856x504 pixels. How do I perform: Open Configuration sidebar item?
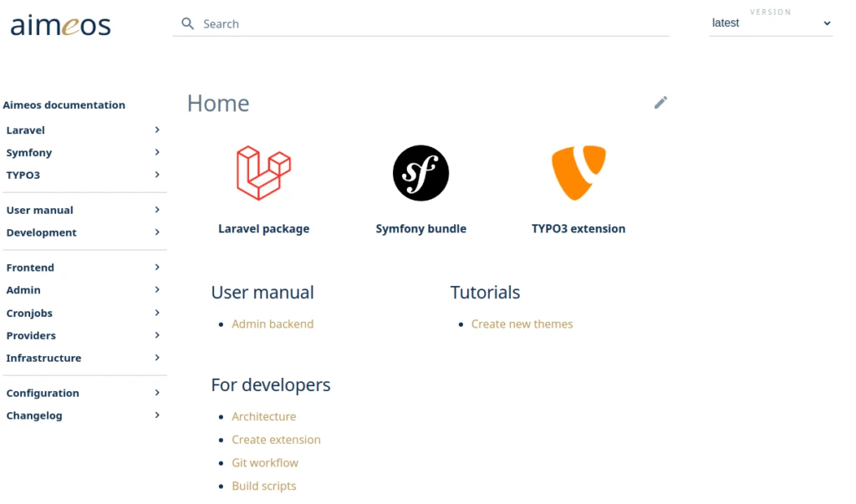point(43,393)
